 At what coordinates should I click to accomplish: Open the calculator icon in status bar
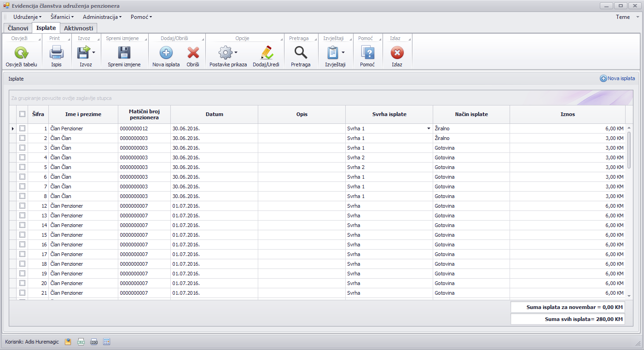pyautogui.click(x=106, y=342)
